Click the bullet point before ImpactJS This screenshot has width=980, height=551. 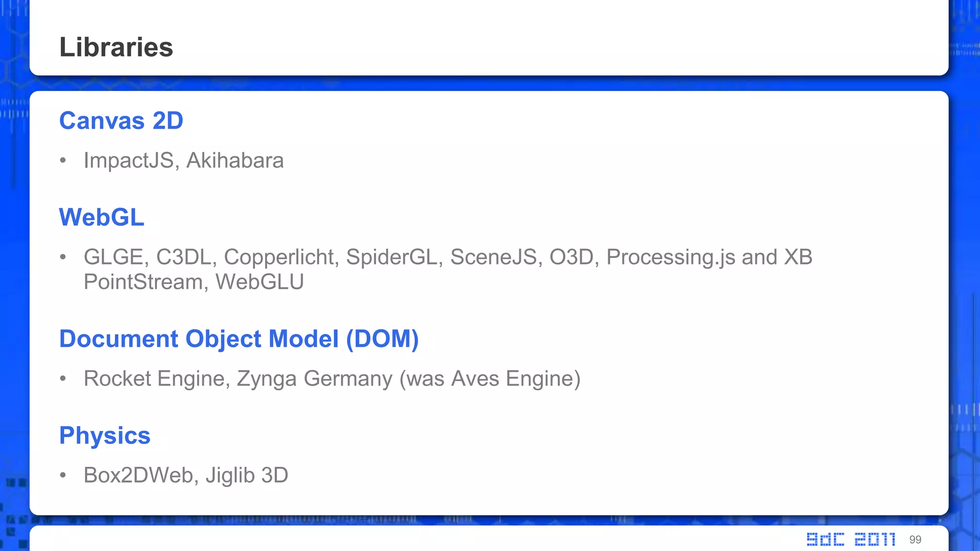63,161
